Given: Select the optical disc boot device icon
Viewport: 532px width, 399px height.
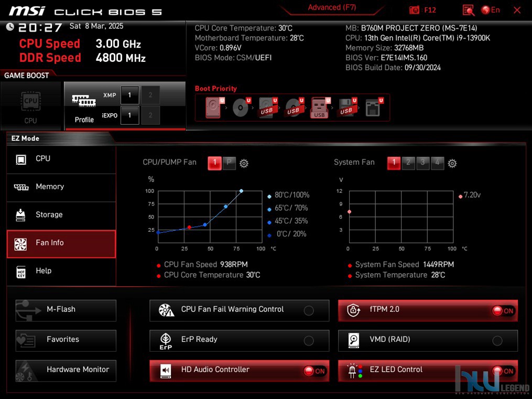Looking at the screenshot, I should click(241, 107).
